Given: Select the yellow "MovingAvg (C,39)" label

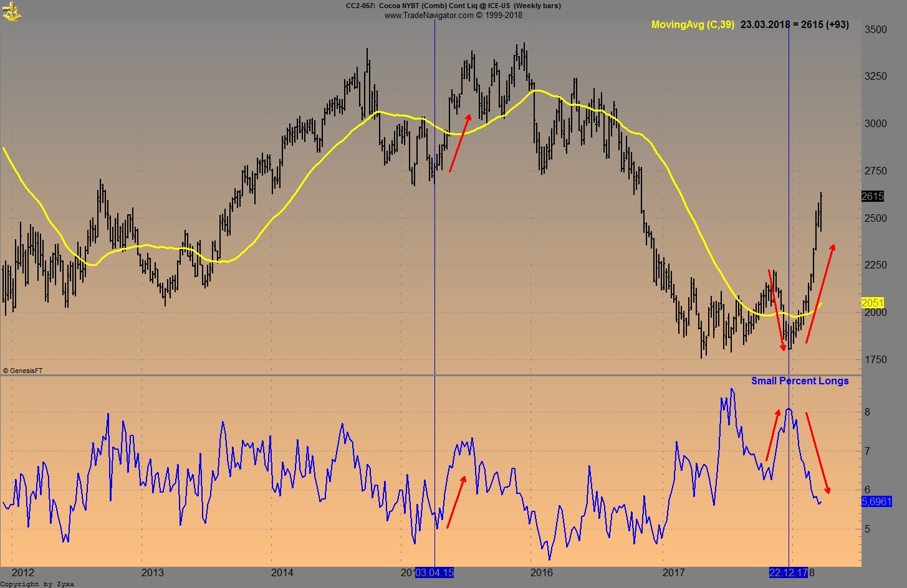Looking at the screenshot, I should click(x=693, y=25).
